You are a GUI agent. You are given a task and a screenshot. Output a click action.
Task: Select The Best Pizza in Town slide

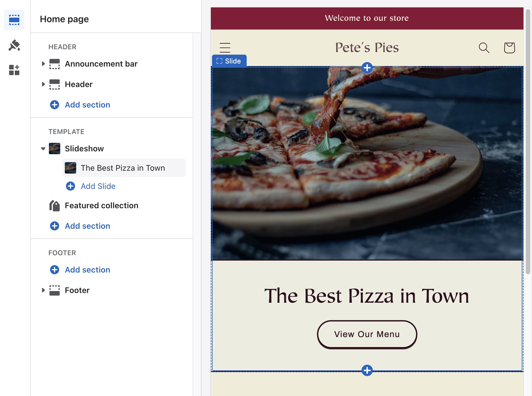click(x=123, y=168)
